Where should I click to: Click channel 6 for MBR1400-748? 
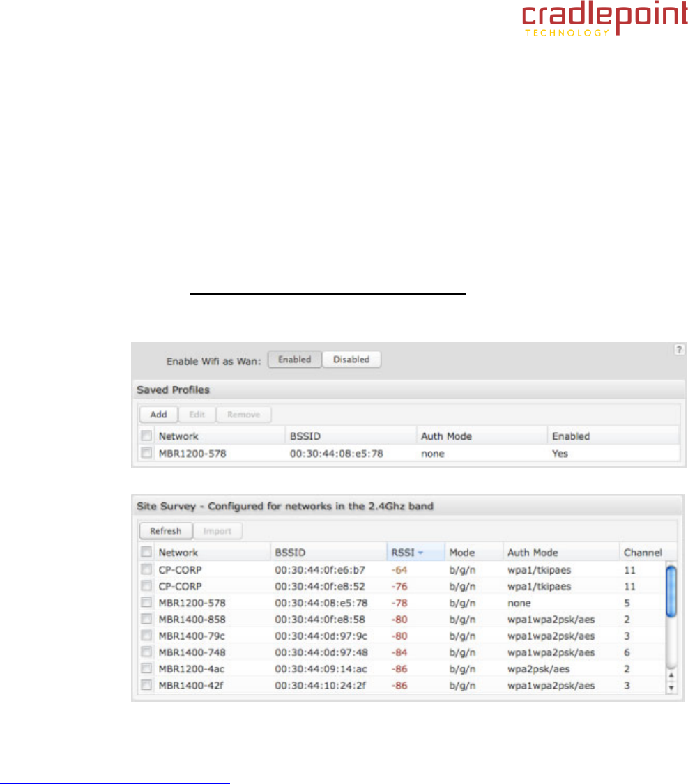[627, 652]
